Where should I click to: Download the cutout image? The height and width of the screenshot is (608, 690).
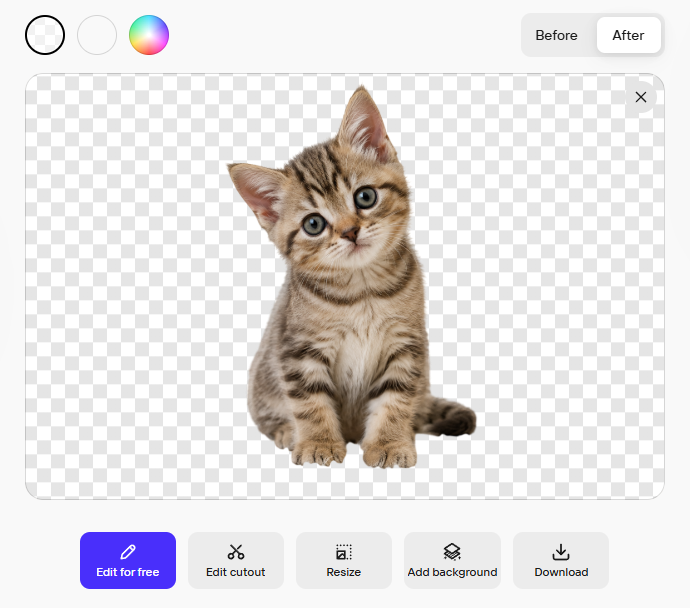[x=561, y=560]
